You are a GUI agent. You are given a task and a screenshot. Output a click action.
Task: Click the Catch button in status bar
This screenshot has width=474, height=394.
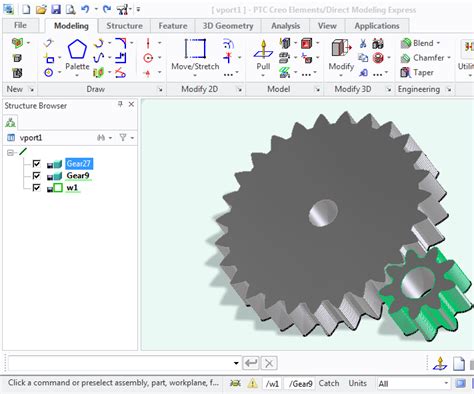(329, 383)
